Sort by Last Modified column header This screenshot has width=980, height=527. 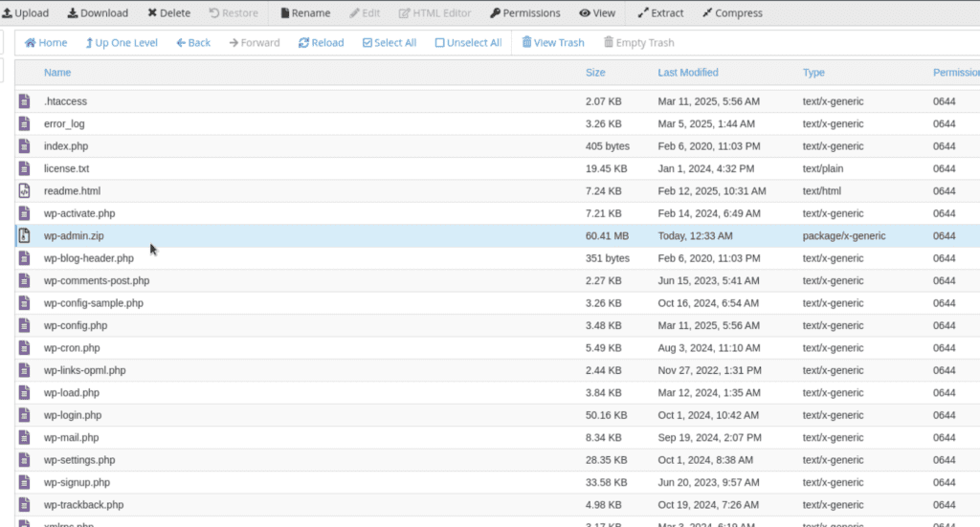click(x=687, y=73)
